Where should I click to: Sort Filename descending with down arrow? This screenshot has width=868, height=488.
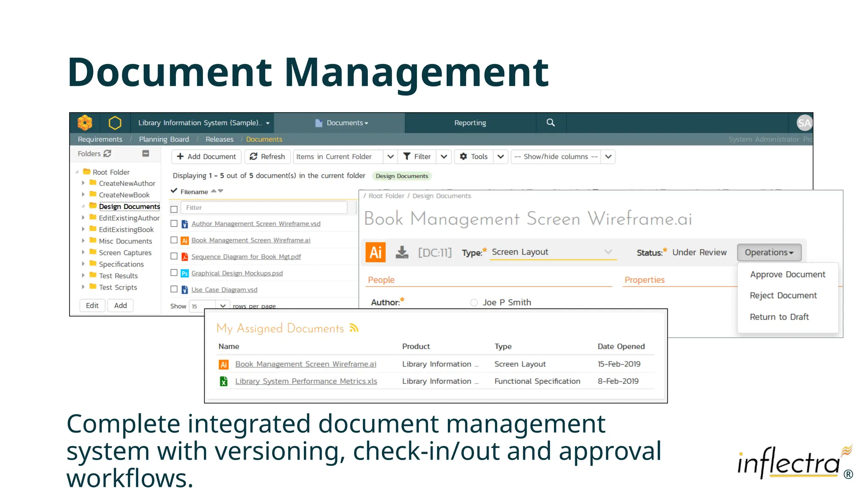[x=220, y=191]
